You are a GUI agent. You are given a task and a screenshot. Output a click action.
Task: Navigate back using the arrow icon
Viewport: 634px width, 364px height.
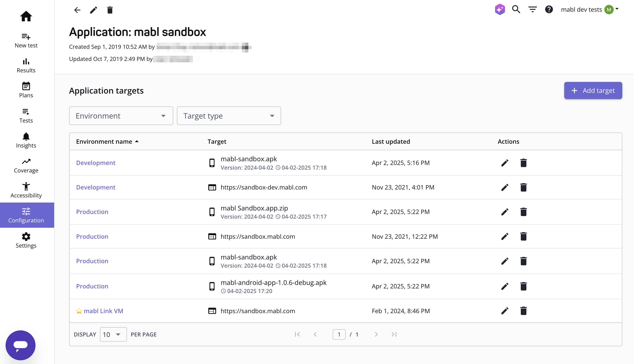(x=77, y=10)
